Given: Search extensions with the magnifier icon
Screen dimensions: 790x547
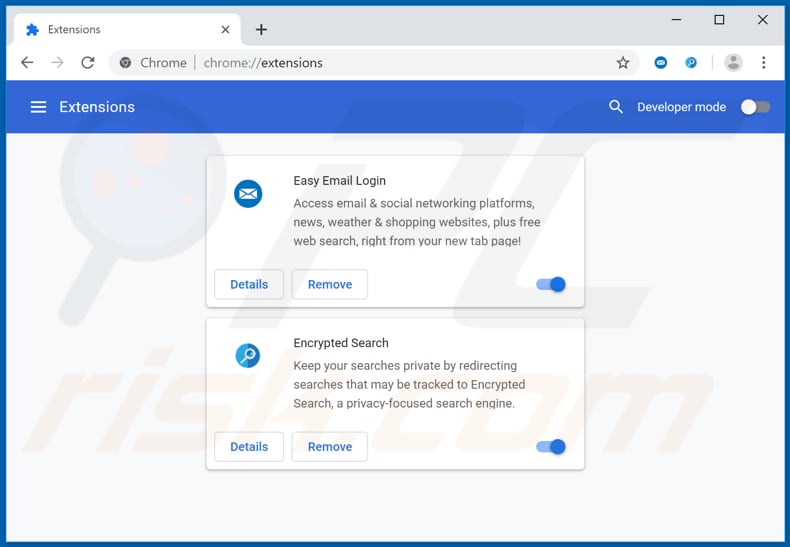Looking at the screenshot, I should pyautogui.click(x=615, y=107).
